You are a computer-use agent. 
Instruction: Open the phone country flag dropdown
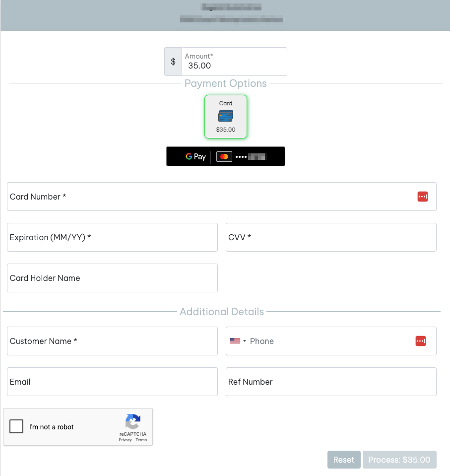pyautogui.click(x=238, y=341)
